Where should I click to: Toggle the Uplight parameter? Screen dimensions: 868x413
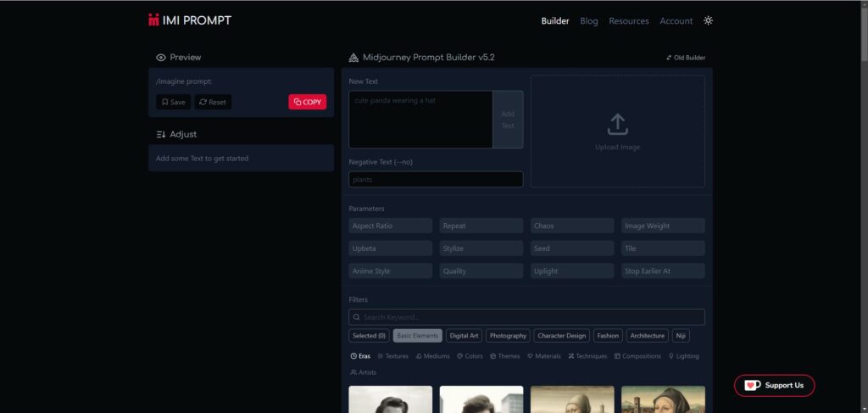[572, 271]
